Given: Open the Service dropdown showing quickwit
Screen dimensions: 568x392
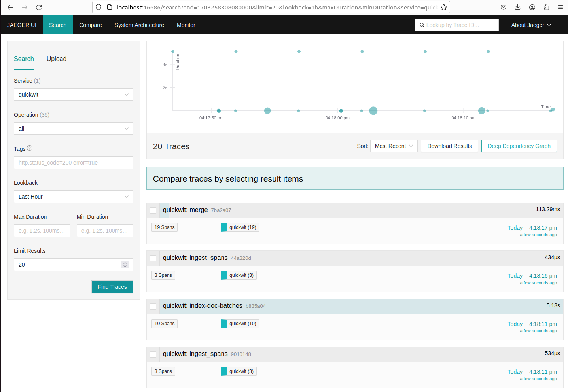Looking at the screenshot, I should pos(74,95).
